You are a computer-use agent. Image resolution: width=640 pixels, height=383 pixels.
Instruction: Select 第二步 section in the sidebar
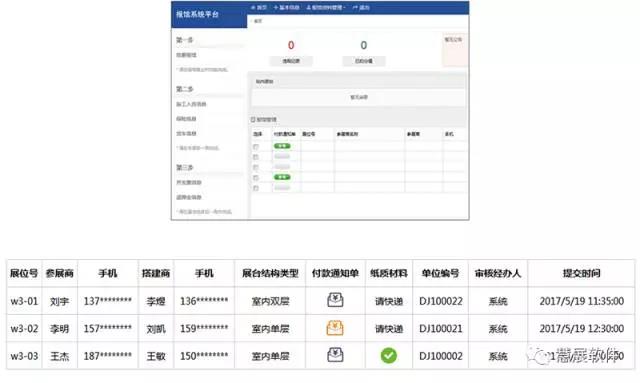pos(184,89)
